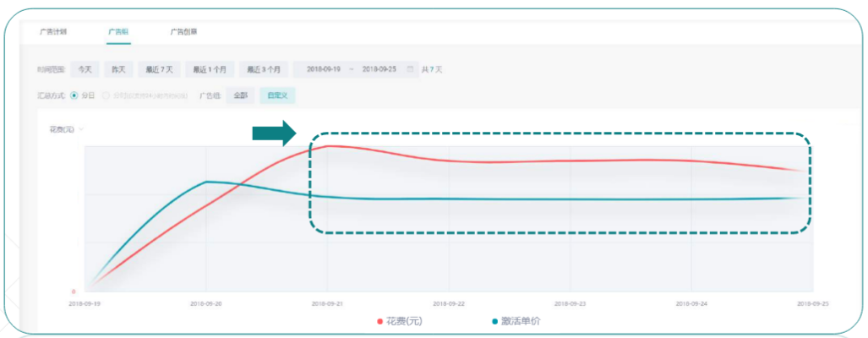Open the calendar icon in date range
This screenshot has height=338, width=868.
point(411,69)
